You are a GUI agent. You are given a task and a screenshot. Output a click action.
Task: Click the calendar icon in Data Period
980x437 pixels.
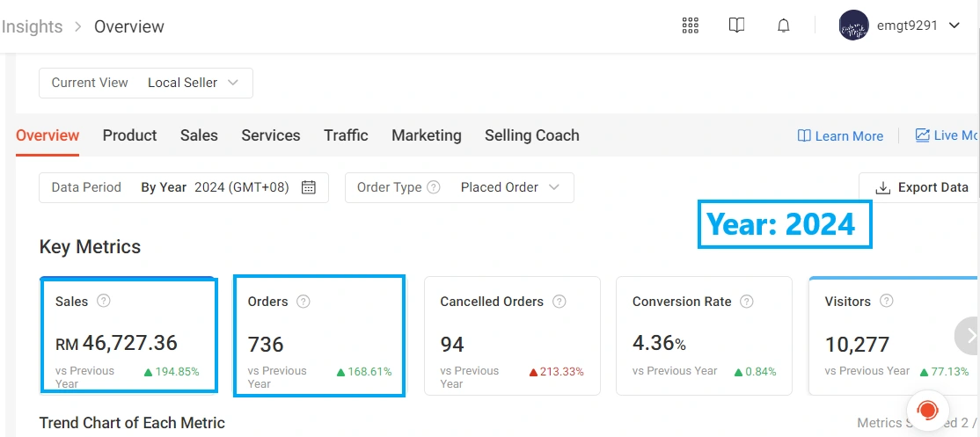coord(309,187)
